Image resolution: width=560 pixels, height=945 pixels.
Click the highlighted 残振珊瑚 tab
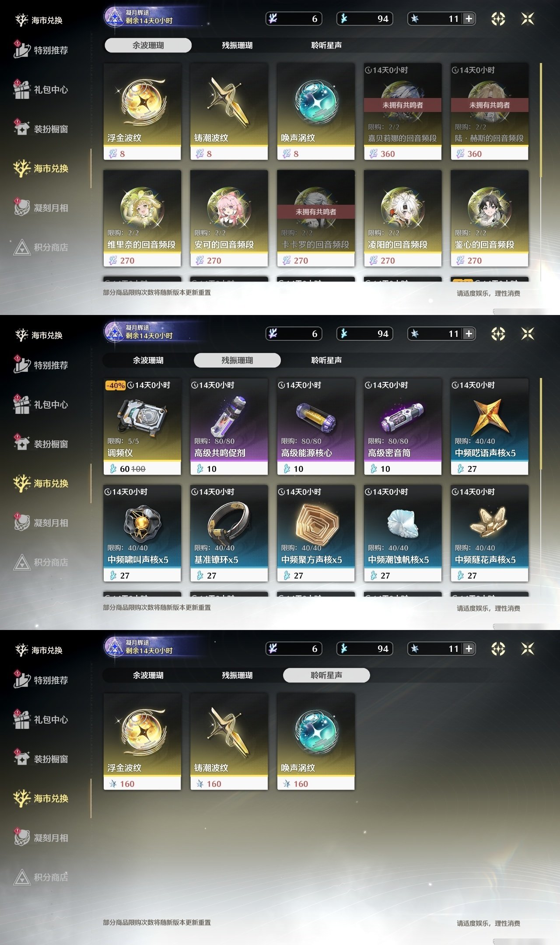click(237, 360)
